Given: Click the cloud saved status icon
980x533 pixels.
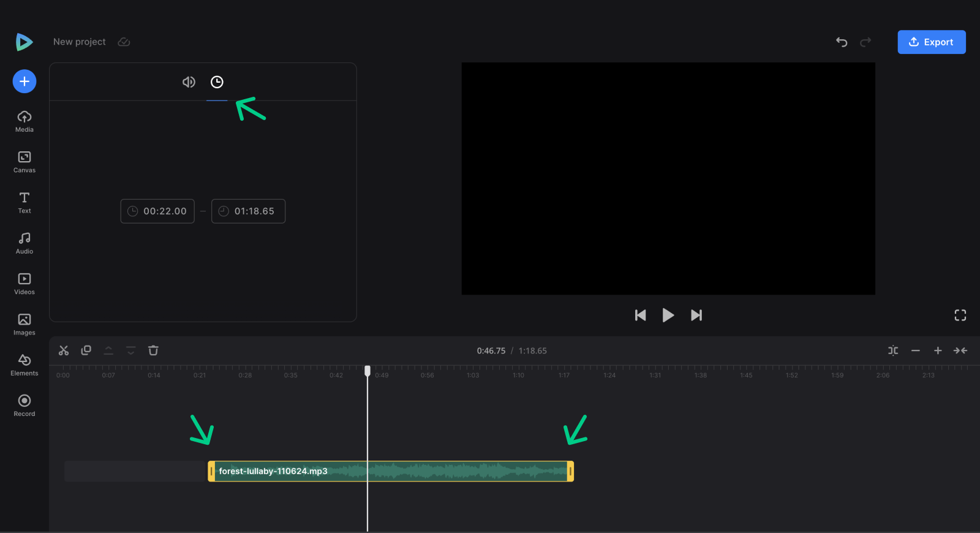Looking at the screenshot, I should click(124, 42).
